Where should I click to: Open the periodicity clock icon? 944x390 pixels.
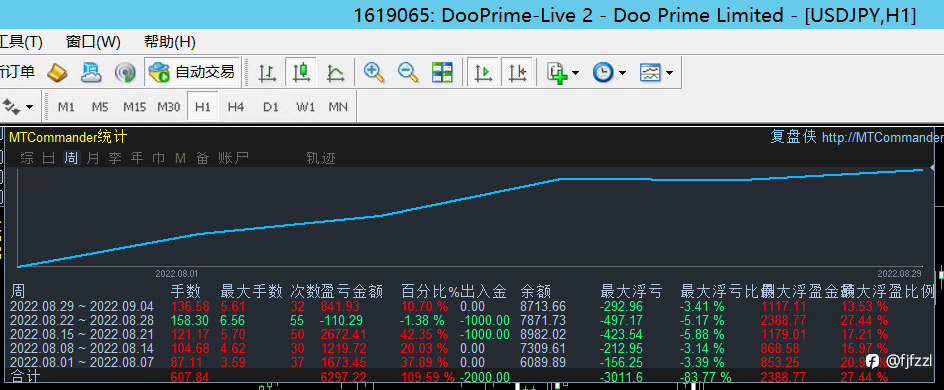tap(603, 73)
